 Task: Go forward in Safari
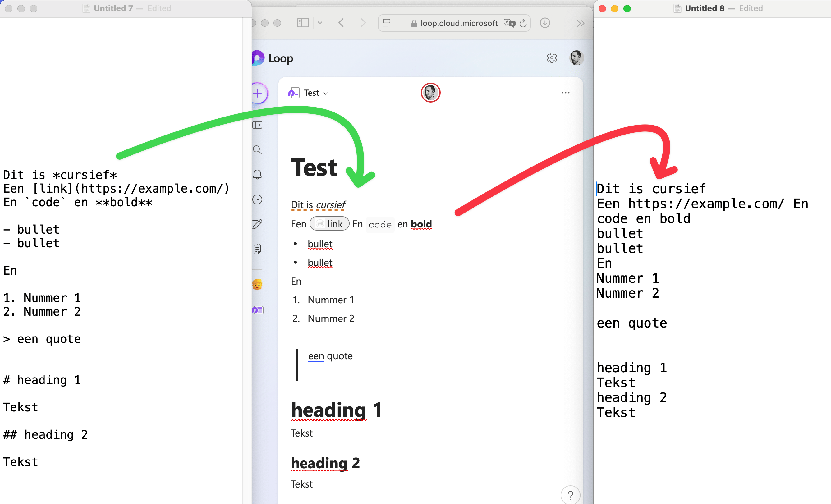tap(363, 23)
